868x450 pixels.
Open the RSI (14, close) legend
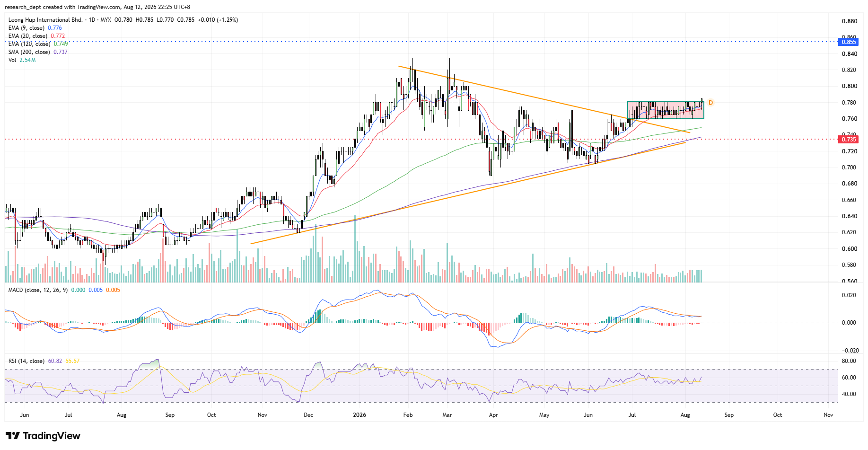(26, 361)
